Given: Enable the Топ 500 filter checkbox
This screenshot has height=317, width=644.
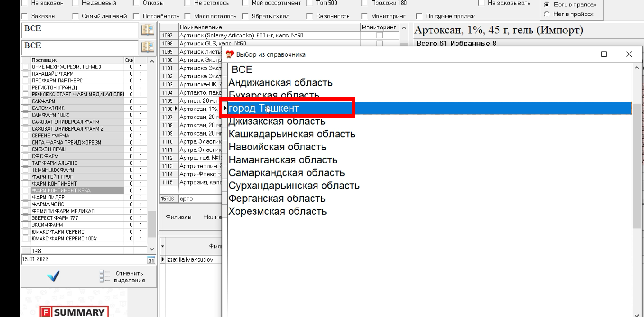Looking at the screenshot, I should click(x=309, y=3).
